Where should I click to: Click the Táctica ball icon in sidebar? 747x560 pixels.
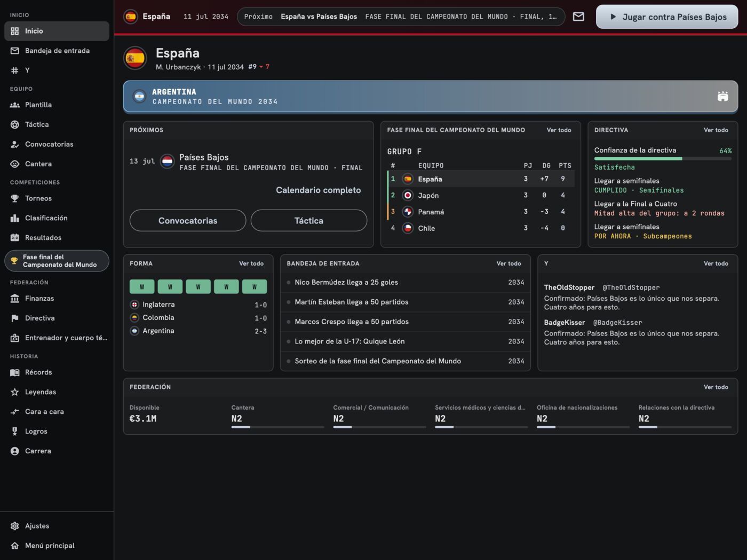point(15,125)
